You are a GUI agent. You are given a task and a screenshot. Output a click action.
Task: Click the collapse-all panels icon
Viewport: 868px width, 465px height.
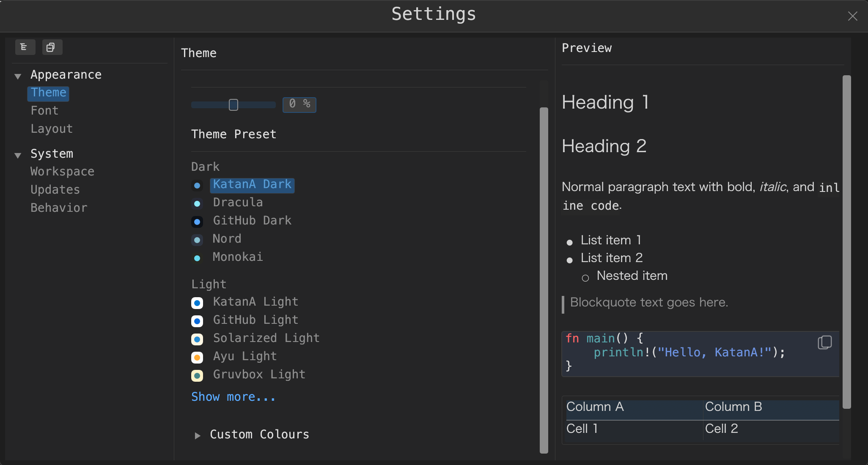click(52, 47)
